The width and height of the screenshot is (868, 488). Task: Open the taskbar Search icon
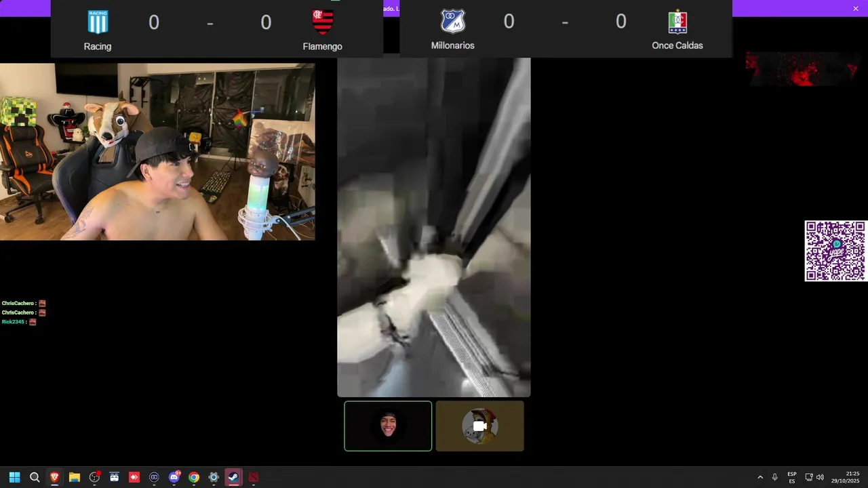(x=35, y=477)
